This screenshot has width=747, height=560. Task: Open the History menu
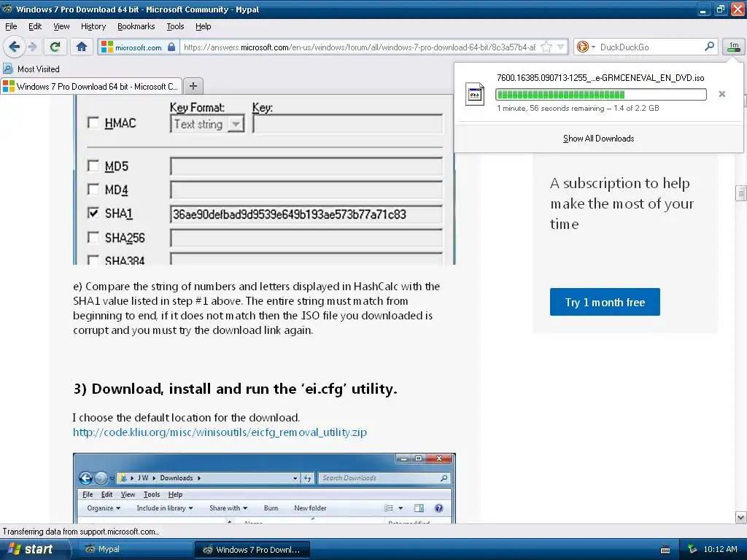93,26
